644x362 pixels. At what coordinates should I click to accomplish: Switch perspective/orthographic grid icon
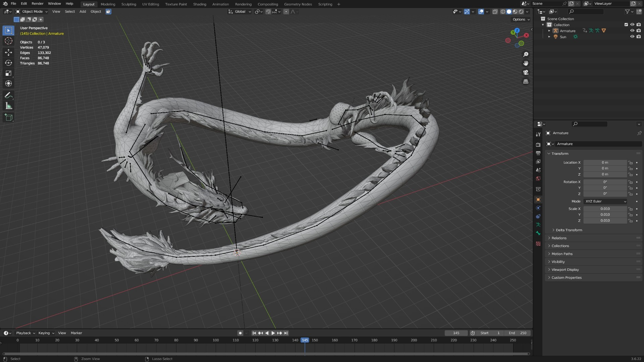click(x=526, y=81)
